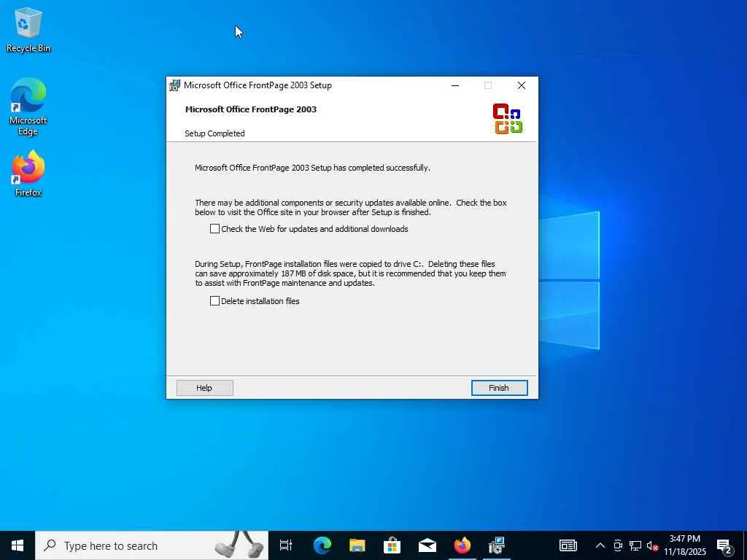Show hidden system tray icons

pos(600,545)
